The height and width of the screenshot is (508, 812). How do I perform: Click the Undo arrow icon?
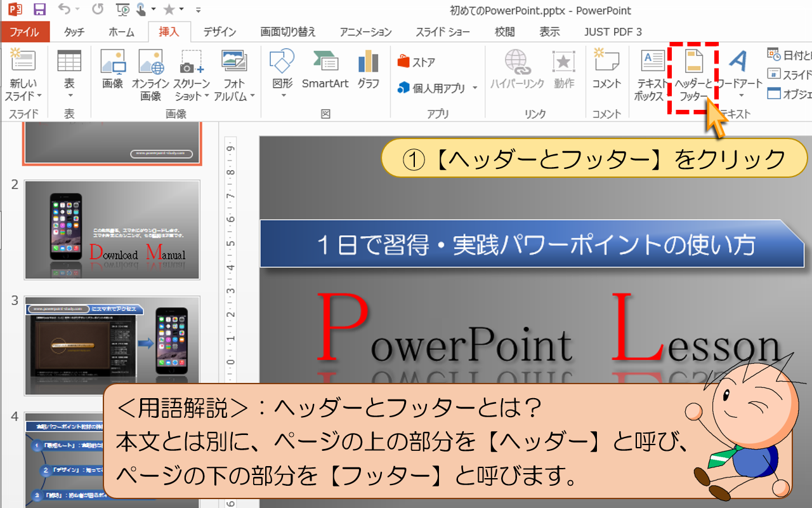[64, 10]
